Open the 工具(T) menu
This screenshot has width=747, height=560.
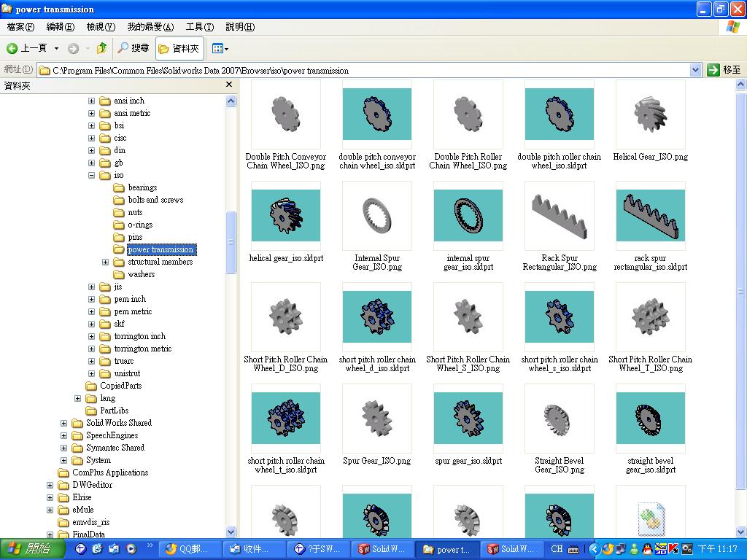[x=200, y=27]
